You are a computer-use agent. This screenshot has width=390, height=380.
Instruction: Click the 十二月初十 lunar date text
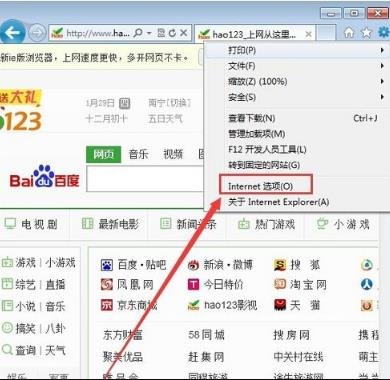[107, 118]
